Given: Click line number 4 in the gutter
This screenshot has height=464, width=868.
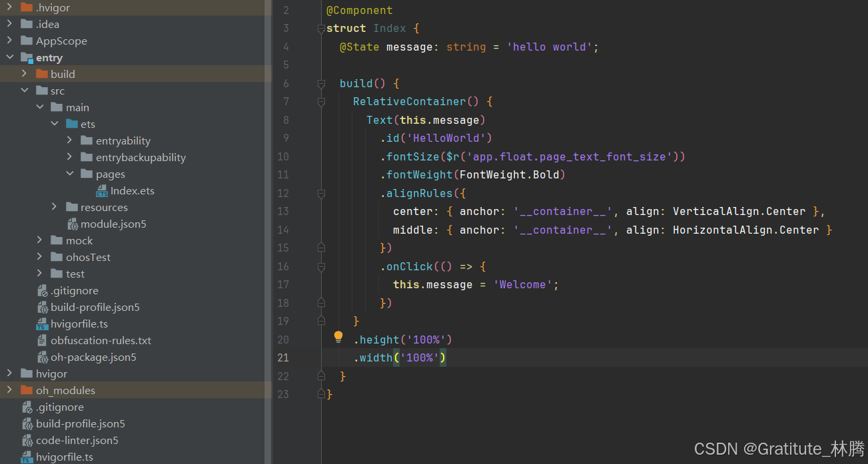Looking at the screenshot, I should pos(286,47).
